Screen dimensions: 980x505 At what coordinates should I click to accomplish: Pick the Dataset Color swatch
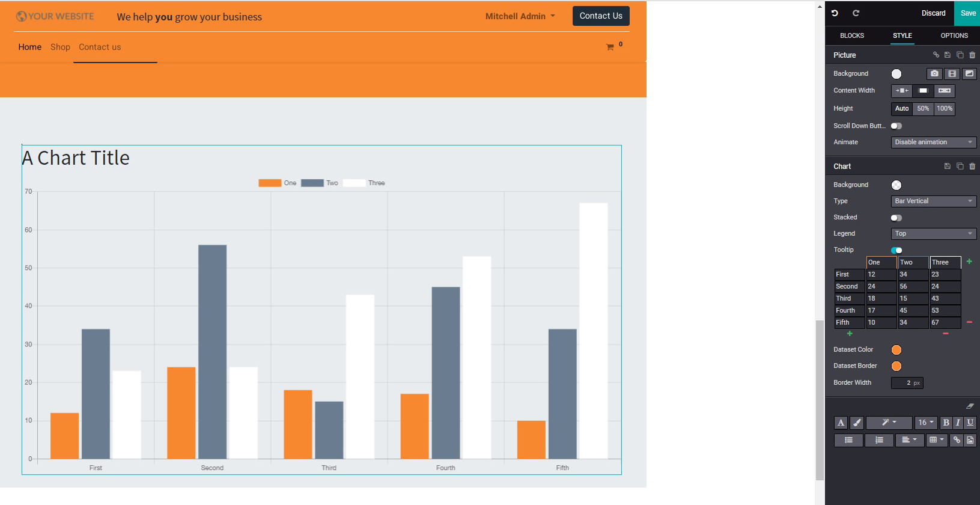tap(896, 350)
